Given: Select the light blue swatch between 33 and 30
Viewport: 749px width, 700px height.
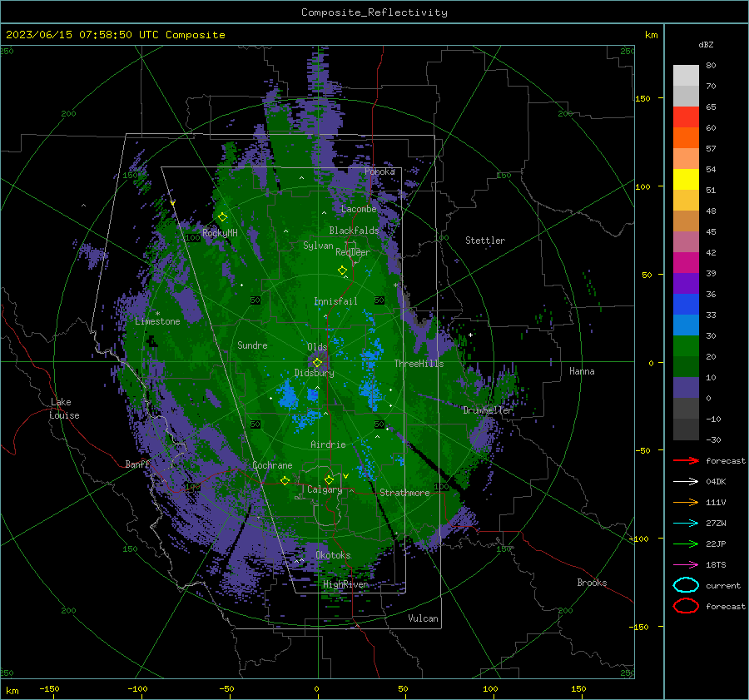Looking at the screenshot, I should coord(686,325).
